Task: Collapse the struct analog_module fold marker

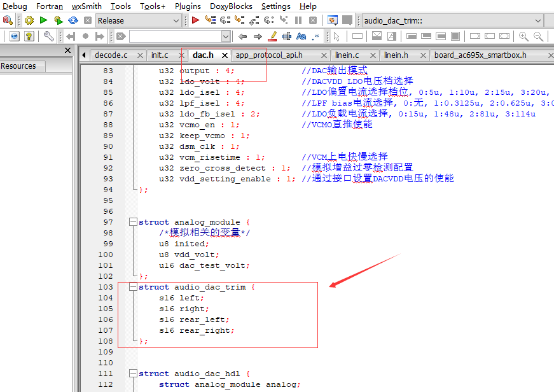Action: [133, 222]
